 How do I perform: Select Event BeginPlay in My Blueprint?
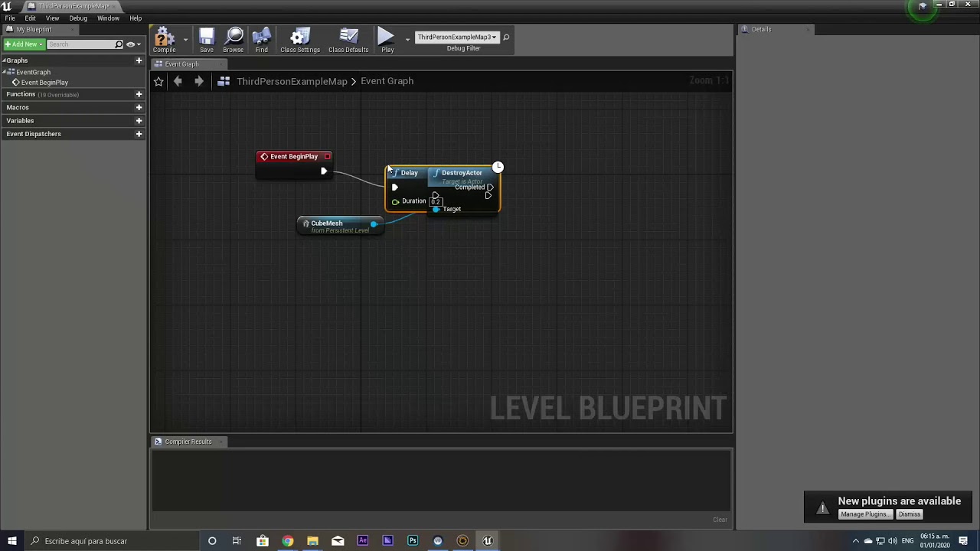coord(44,83)
